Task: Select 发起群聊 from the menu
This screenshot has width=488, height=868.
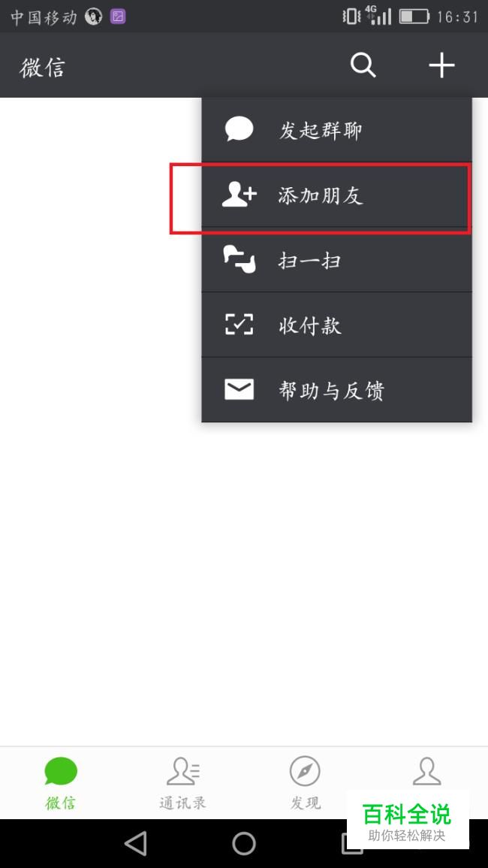Action: tap(336, 130)
